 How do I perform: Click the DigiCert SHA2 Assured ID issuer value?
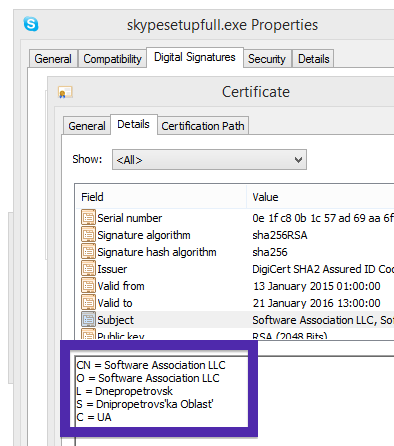pyautogui.click(x=323, y=269)
